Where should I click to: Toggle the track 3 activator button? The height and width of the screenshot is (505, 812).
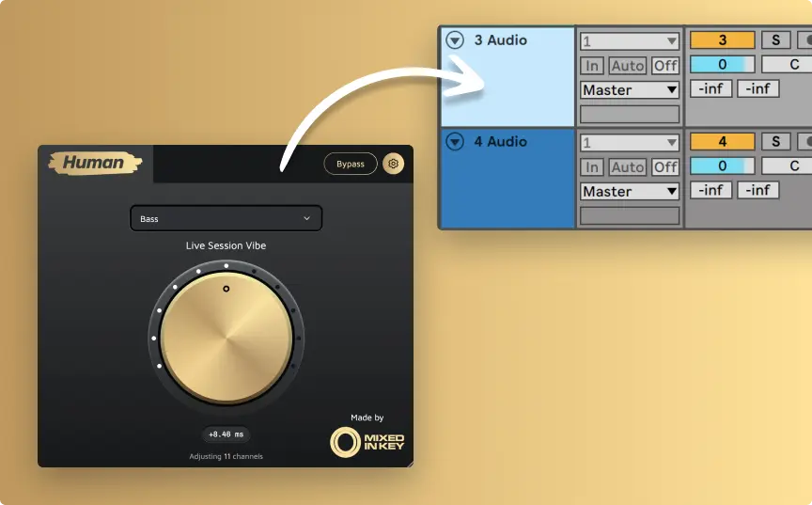pyautogui.click(x=722, y=39)
